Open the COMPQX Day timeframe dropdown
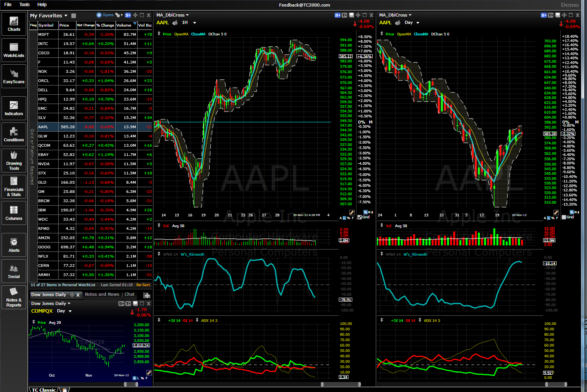Viewport: 587px width, 392px height. click(x=70, y=311)
